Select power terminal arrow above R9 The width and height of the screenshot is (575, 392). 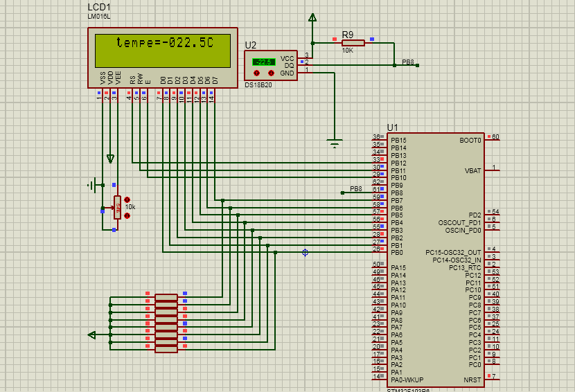(x=312, y=17)
